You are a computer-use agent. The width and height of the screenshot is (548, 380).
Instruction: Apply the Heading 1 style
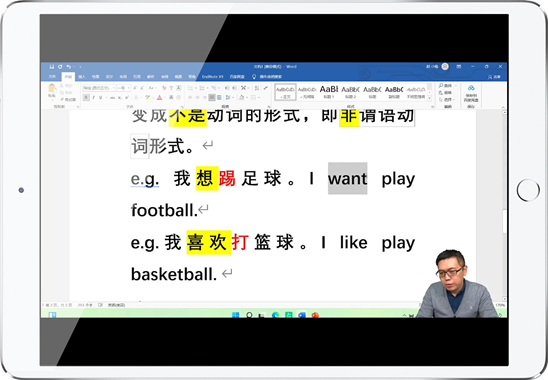coord(329,92)
